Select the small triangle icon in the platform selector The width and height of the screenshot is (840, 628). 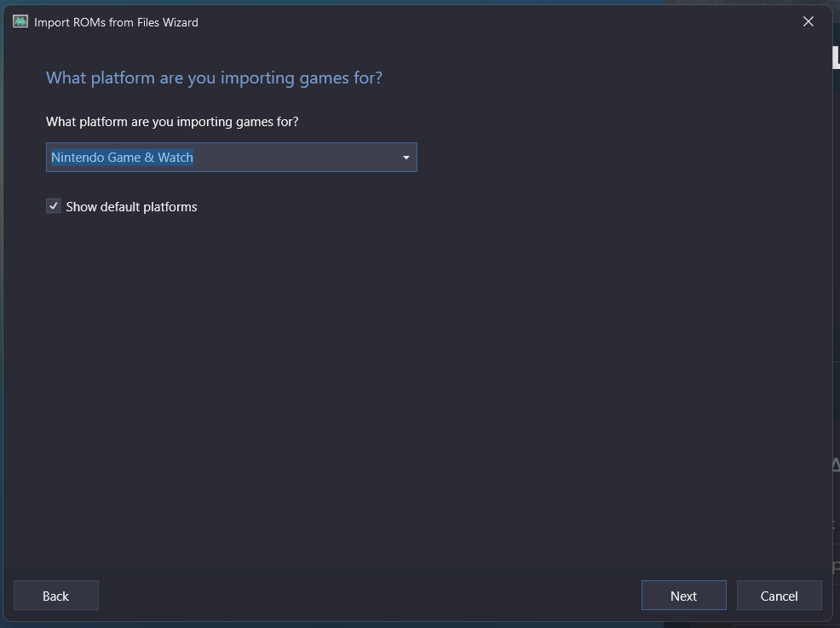(406, 158)
